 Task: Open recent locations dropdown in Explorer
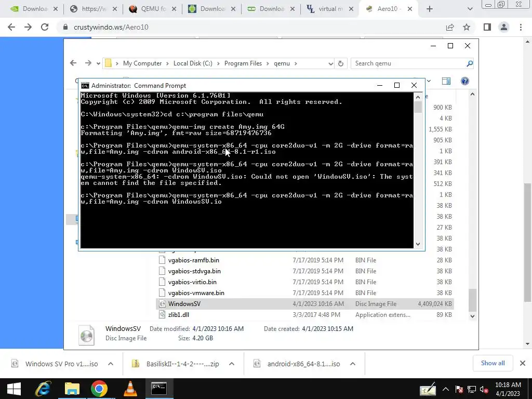tap(98, 63)
